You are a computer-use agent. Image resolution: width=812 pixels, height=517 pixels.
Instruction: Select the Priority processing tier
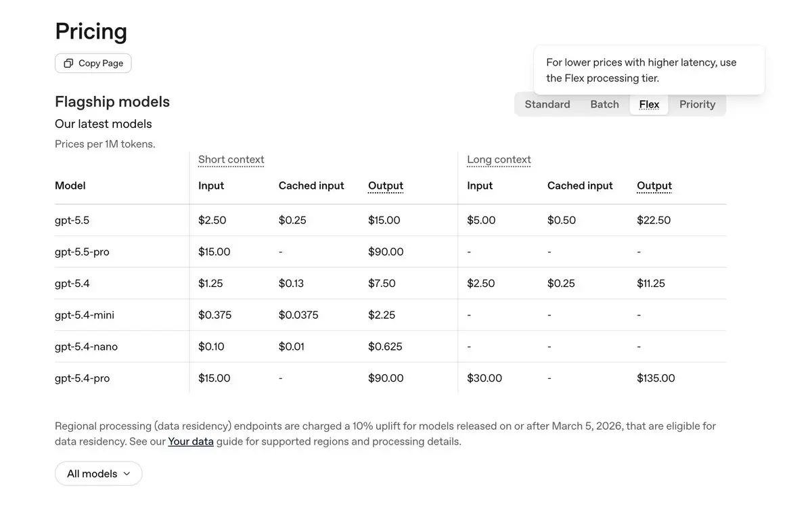697,104
